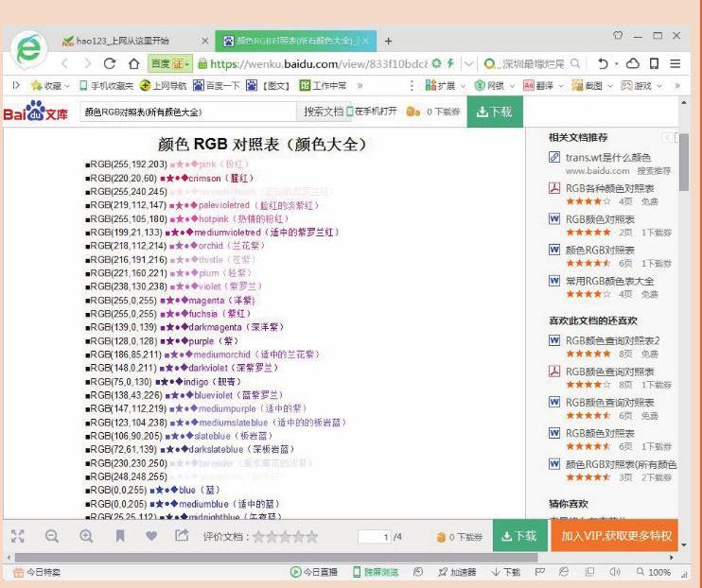
Task: Open a new browser tab
Action: 388,42
